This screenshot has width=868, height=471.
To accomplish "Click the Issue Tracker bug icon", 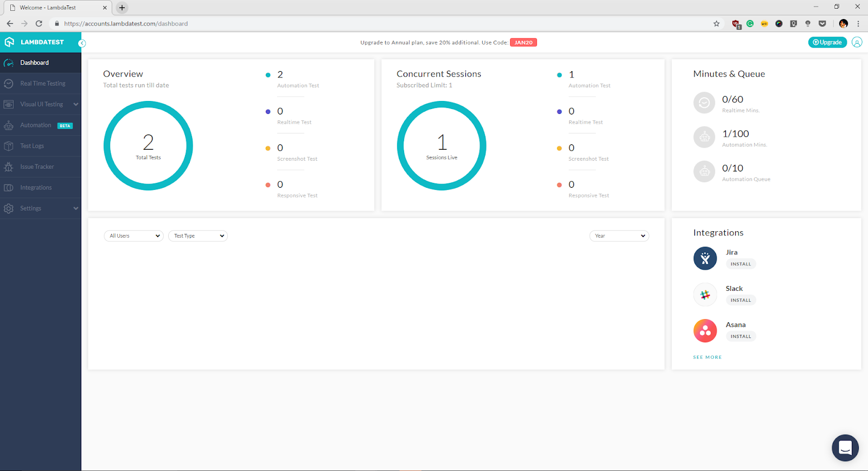I will [x=9, y=167].
